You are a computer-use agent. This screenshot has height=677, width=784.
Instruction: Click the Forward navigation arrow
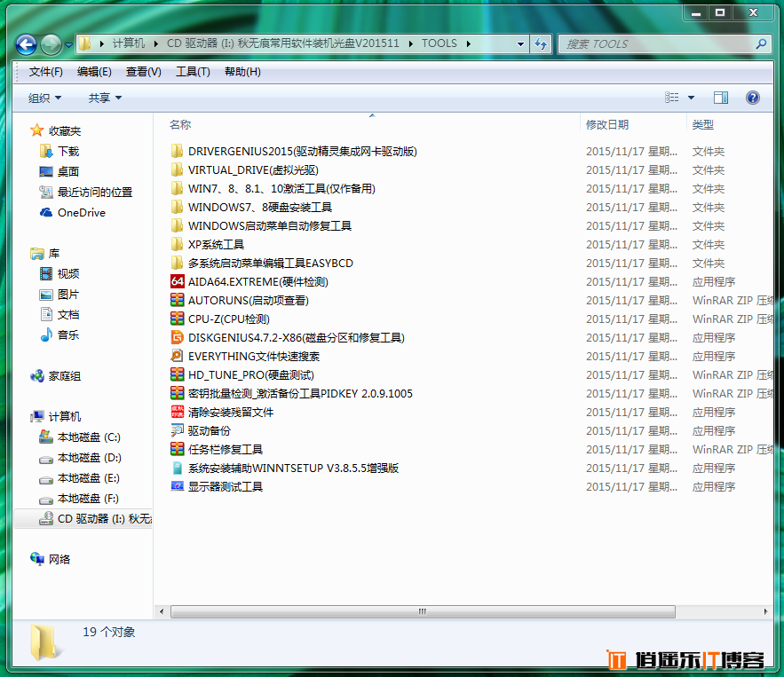(51, 44)
